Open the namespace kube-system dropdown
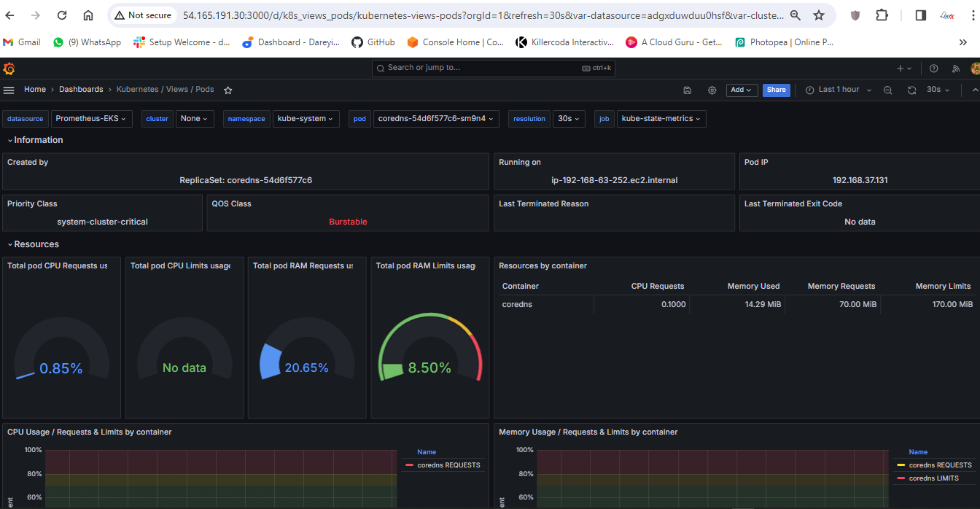The height and width of the screenshot is (509, 980). tap(306, 119)
